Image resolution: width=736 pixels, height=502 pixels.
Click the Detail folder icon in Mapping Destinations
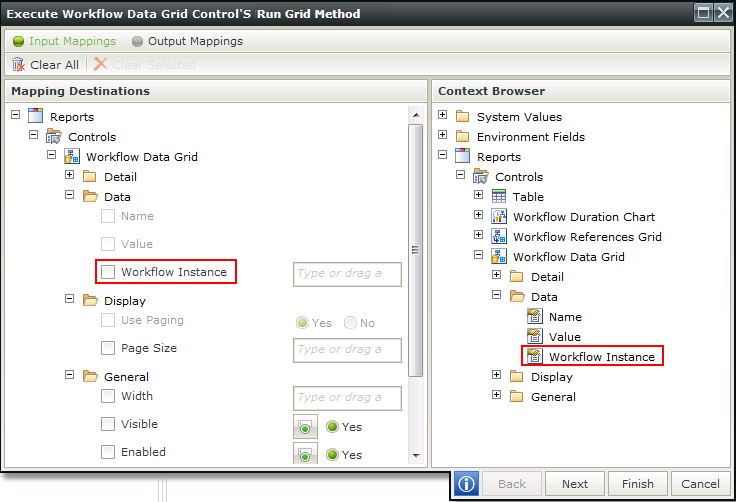click(89, 177)
